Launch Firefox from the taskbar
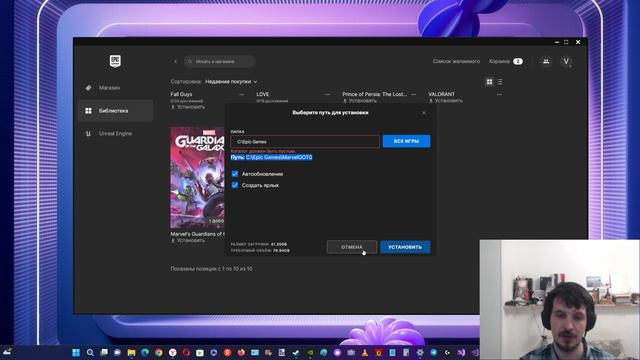 241,352
